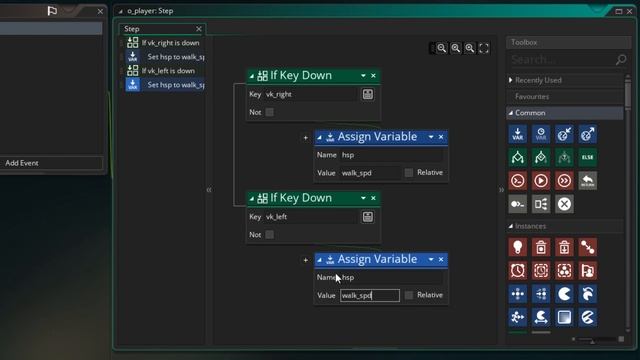Toggle Not checkbox under vk_right key

click(270, 112)
